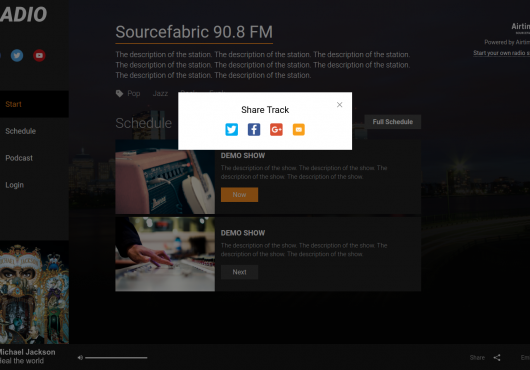
Task: Click the share icon in player bar
Action: [497, 357]
